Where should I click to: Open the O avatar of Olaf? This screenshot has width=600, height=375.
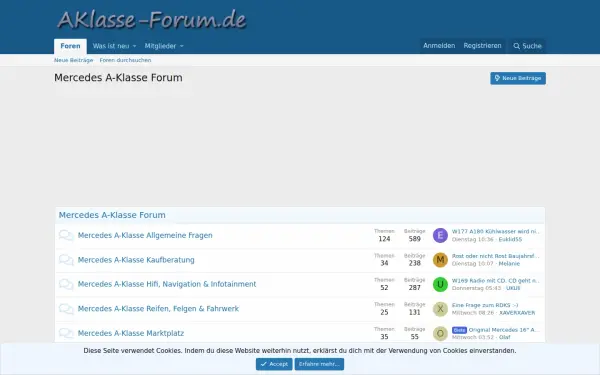point(440,333)
